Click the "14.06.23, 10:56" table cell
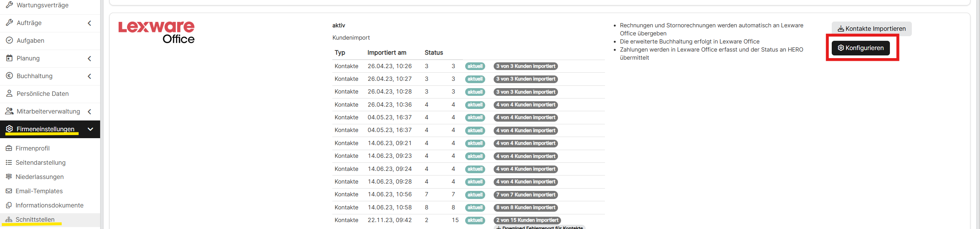 tap(390, 194)
